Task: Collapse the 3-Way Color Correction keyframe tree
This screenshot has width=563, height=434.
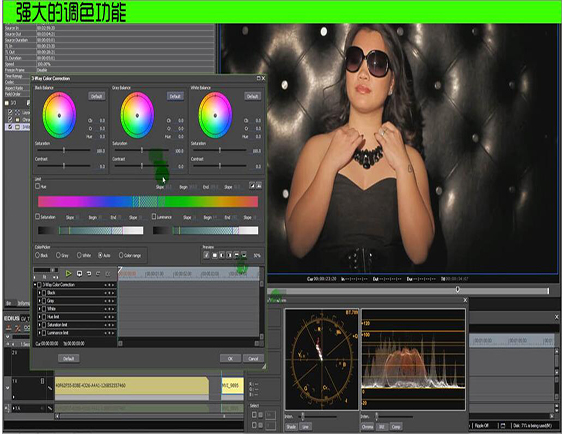Action: click(x=35, y=285)
